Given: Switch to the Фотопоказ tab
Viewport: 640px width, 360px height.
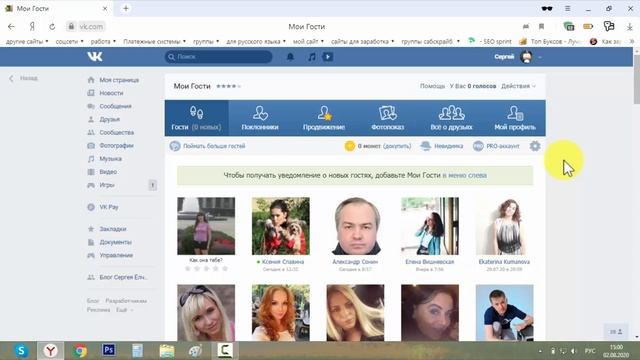Looking at the screenshot, I should [387, 118].
